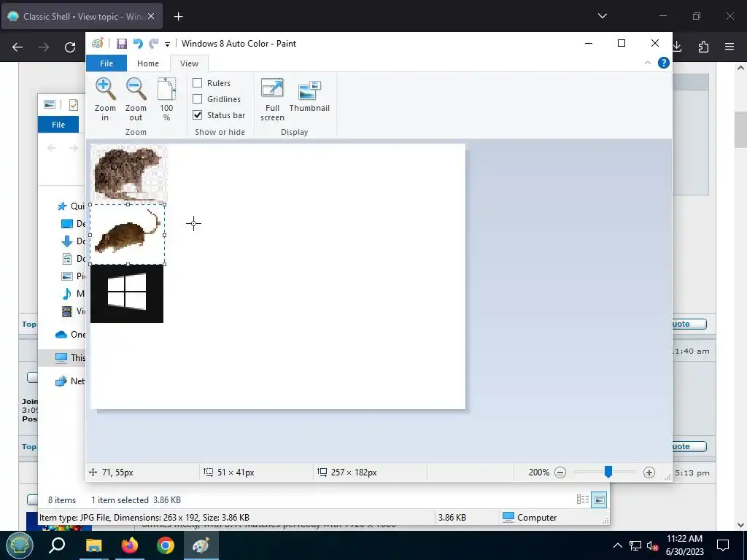
Task: Open the browser tab list dropdown arrow
Action: (602, 16)
